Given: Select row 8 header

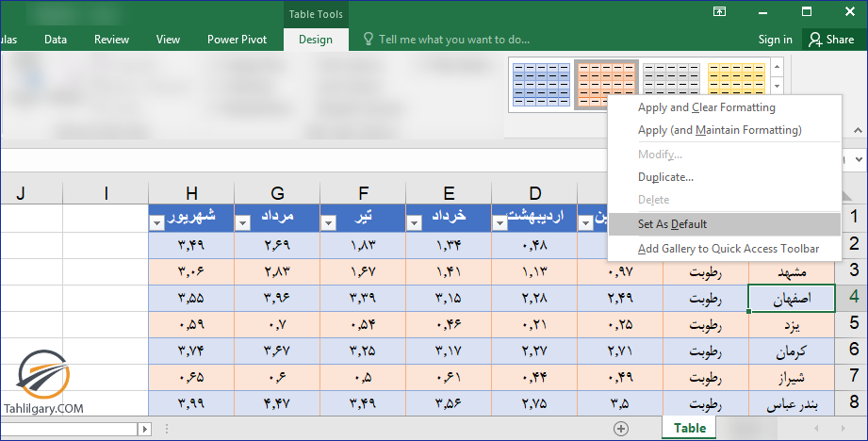Looking at the screenshot, I should pos(853,402).
